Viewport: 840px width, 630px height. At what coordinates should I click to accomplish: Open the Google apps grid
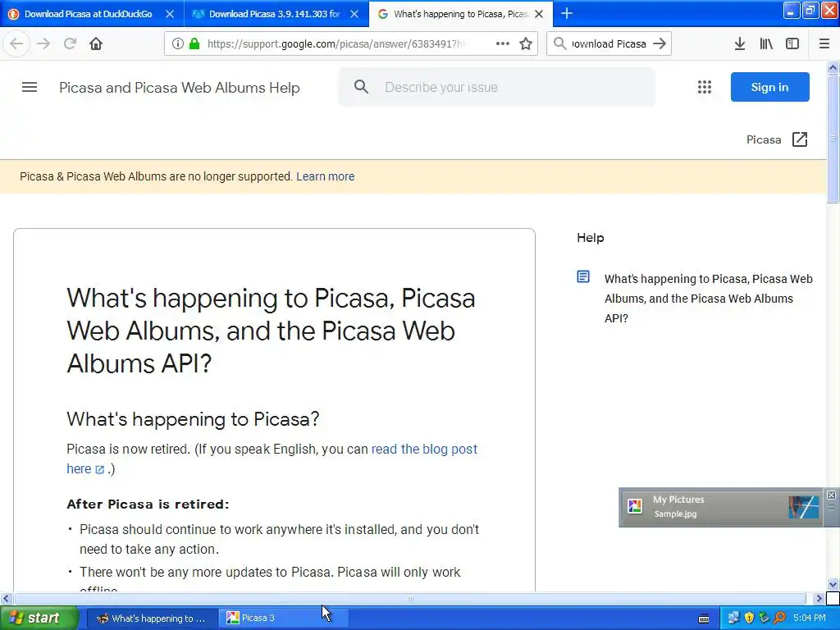point(705,87)
